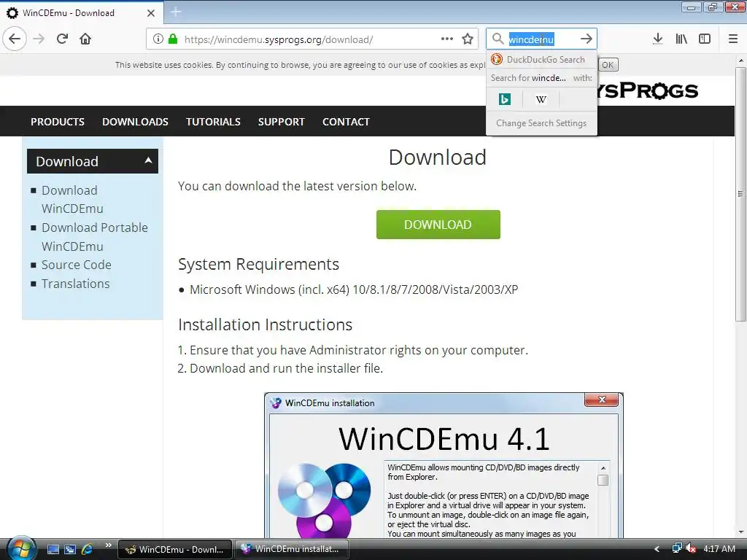Open the Translations link
The width and height of the screenshot is (747, 560).
point(76,284)
